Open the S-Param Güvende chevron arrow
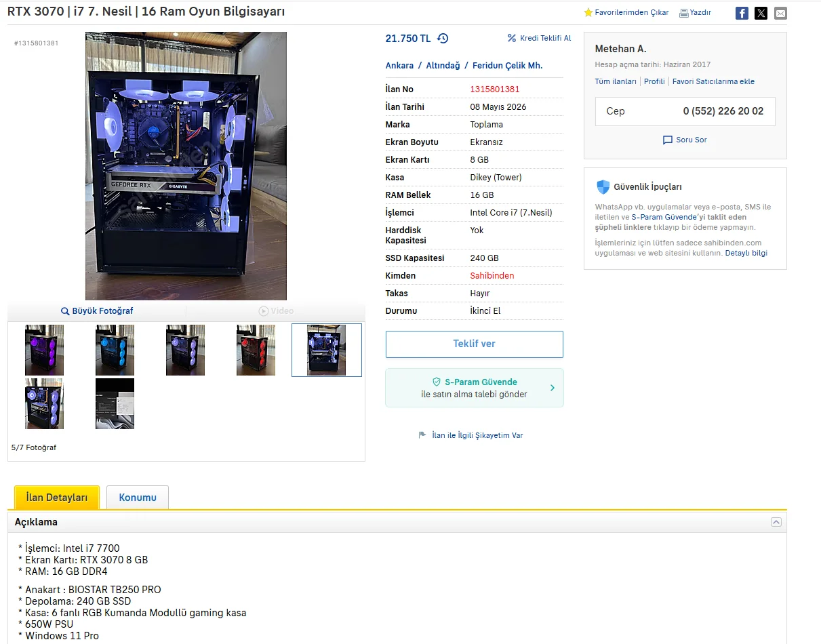The height and width of the screenshot is (644, 821). tap(552, 388)
